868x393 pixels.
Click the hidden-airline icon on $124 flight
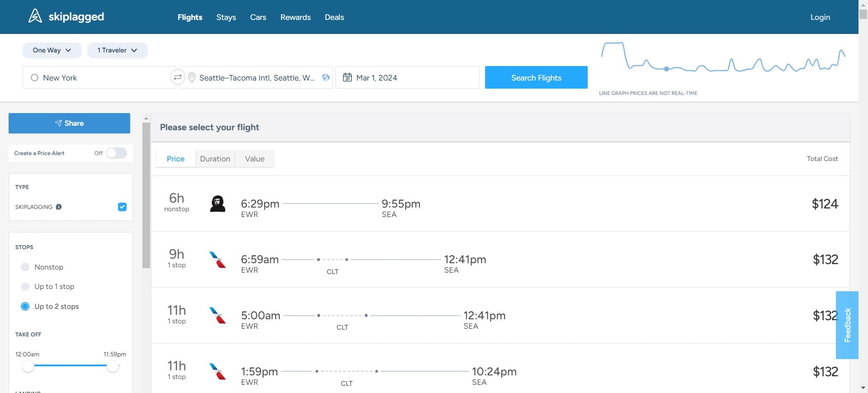click(217, 204)
